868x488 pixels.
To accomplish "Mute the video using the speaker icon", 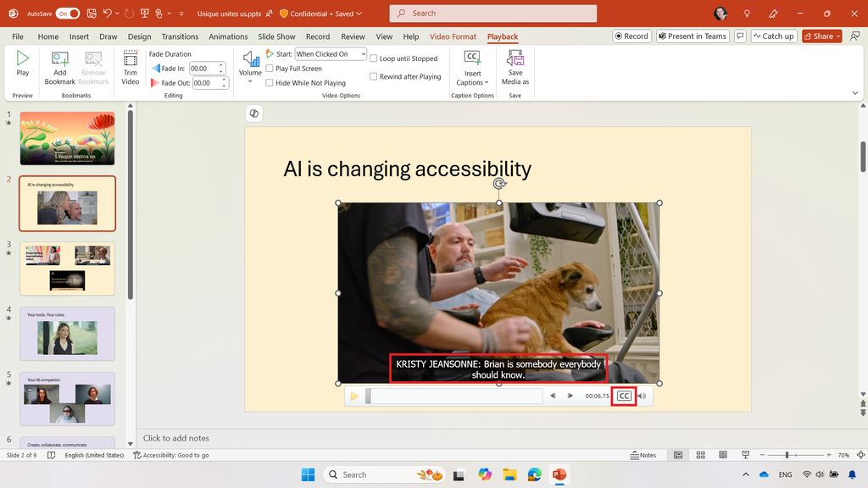I will tap(642, 395).
